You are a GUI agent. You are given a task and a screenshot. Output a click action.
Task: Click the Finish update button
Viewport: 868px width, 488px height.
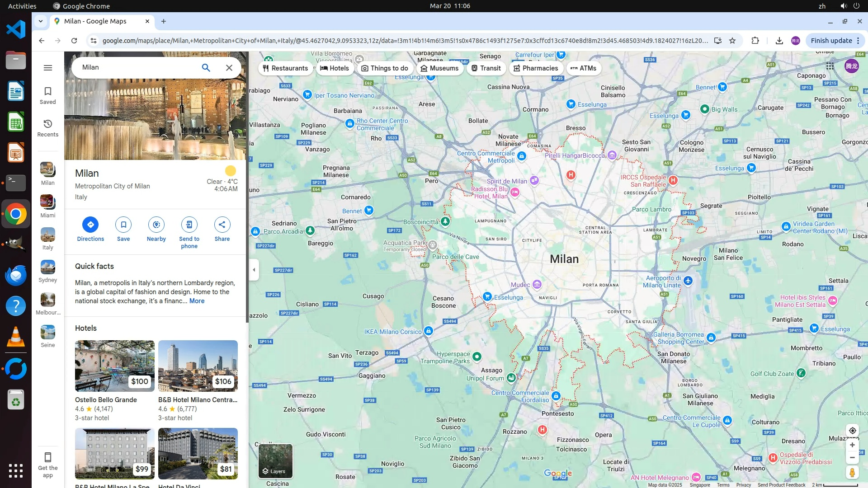pyautogui.click(x=831, y=41)
